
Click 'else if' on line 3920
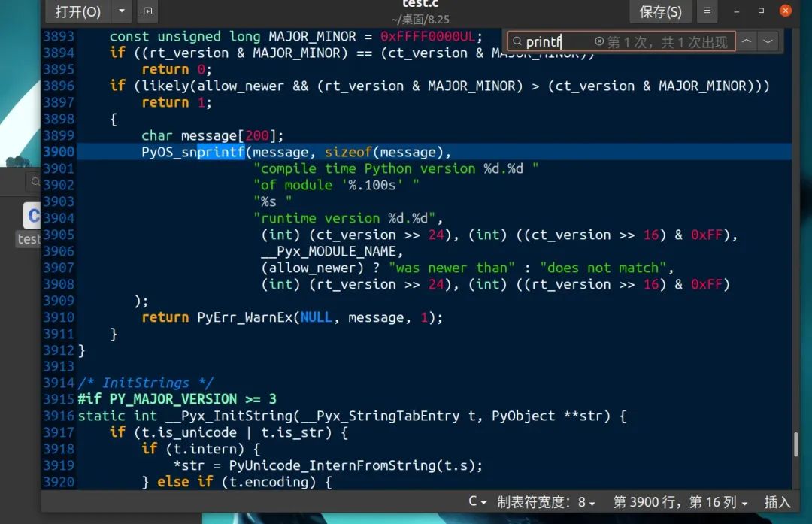pyautogui.click(x=185, y=482)
